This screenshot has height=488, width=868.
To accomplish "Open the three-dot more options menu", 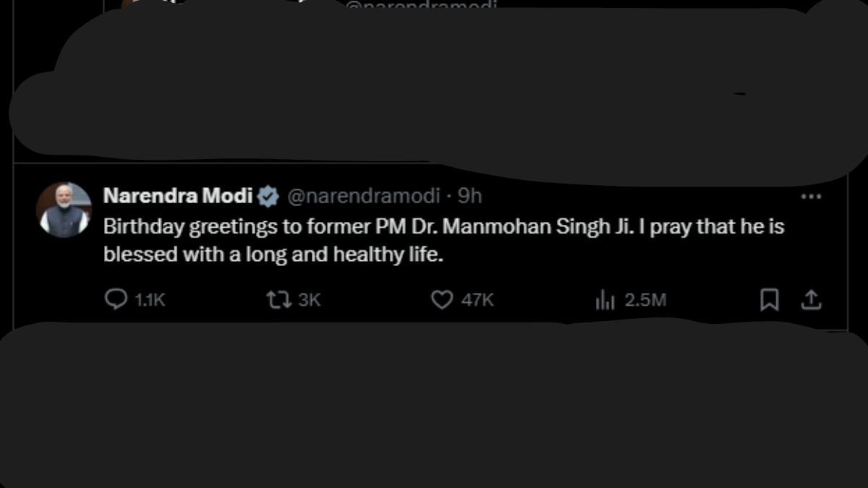I will click(812, 197).
